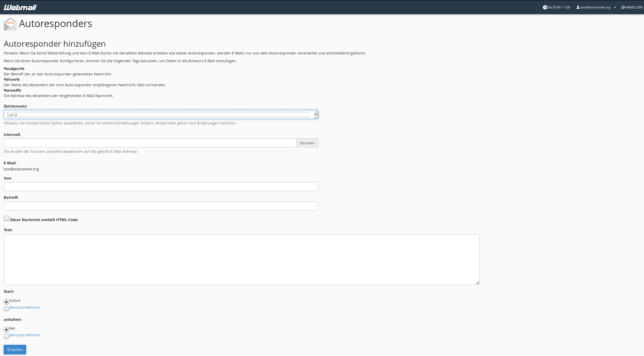644x356 pixels.
Task: Click the user account person icon
Action: click(x=578, y=7)
